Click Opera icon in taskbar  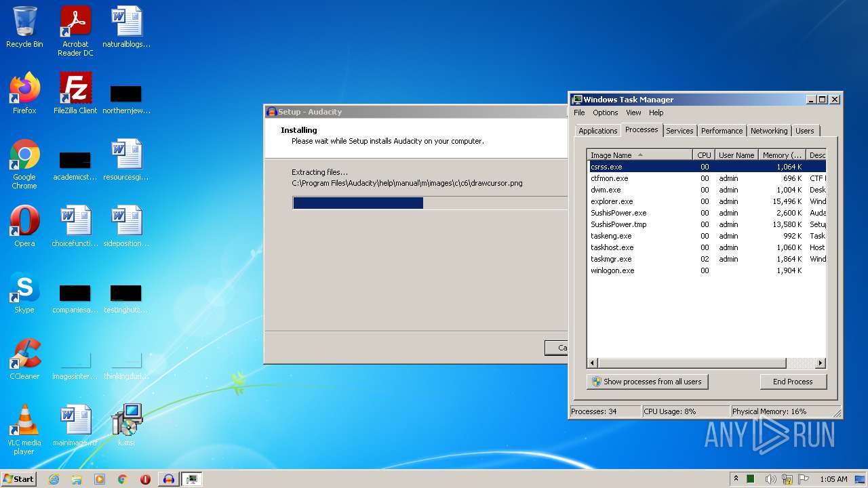point(145,479)
